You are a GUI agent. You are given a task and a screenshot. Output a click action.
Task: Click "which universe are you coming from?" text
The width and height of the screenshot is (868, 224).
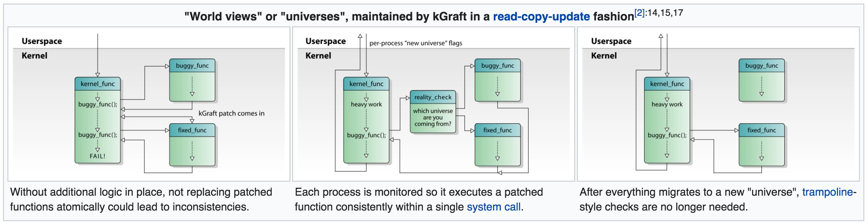pyautogui.click(x=433, y=117)
